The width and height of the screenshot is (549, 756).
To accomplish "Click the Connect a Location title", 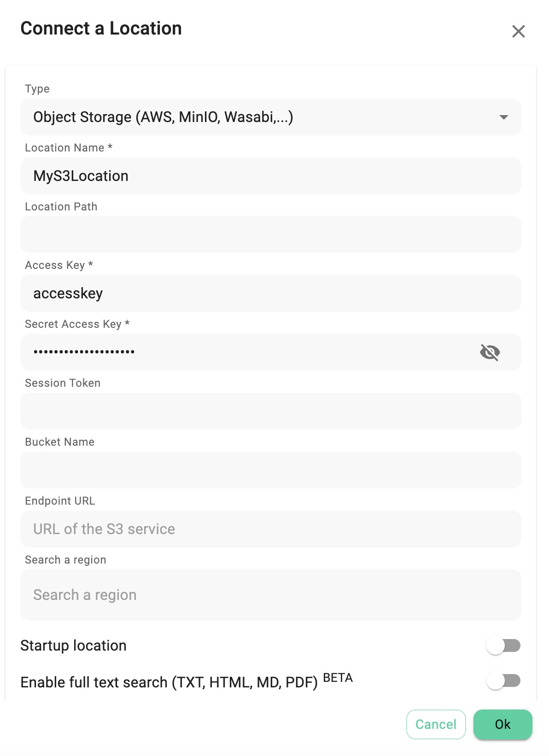I will coord(100,29).
